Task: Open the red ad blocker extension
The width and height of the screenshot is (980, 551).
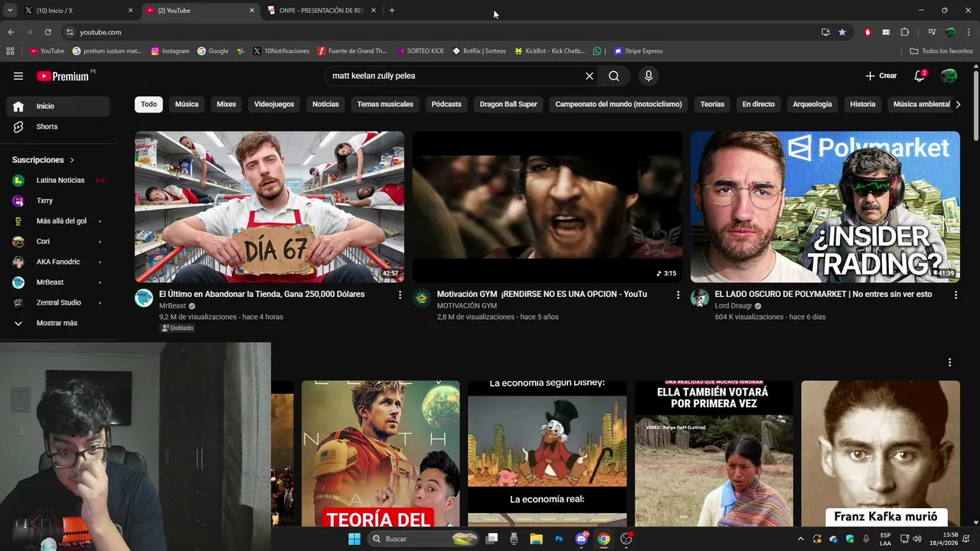Action: point(867,32)
